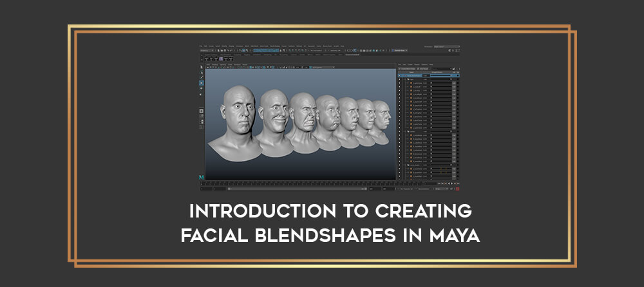Collapse the second folder group in Shape Editor

point(405,131)
